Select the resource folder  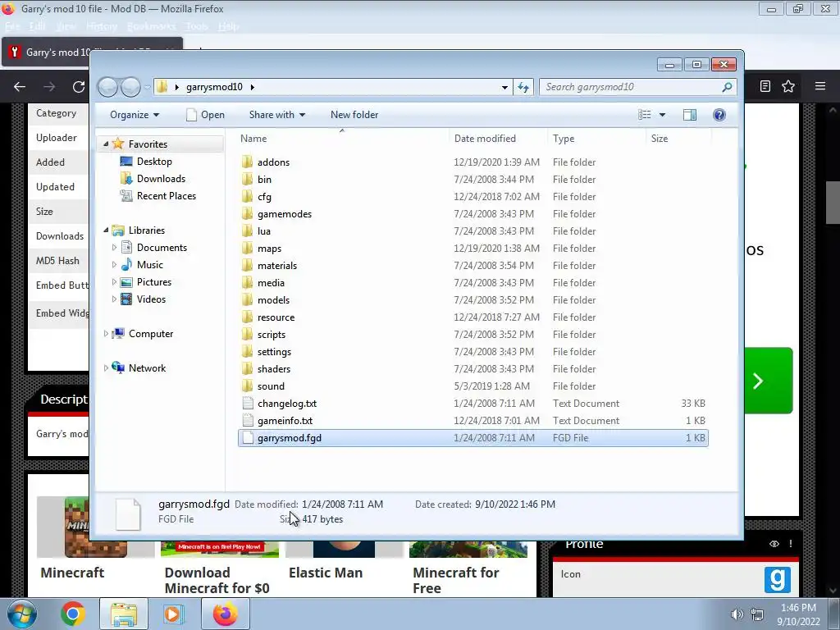click(x=276, y=317)
